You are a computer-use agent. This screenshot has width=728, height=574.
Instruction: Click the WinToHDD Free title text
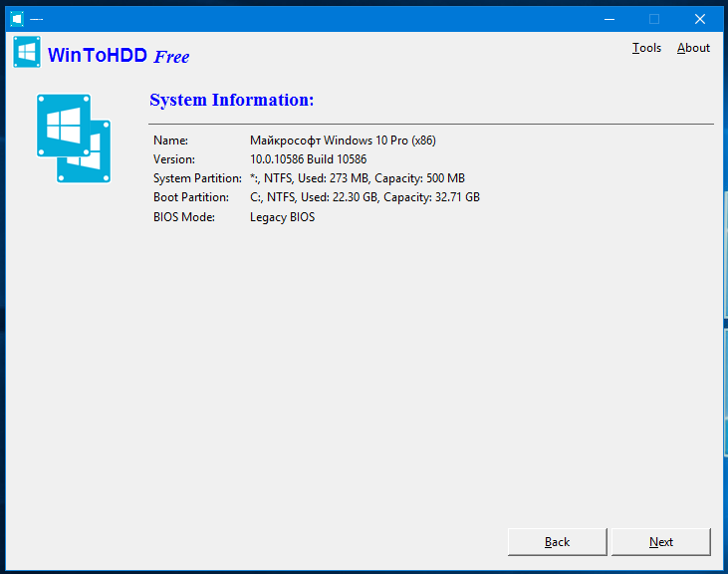pos(119,55)
